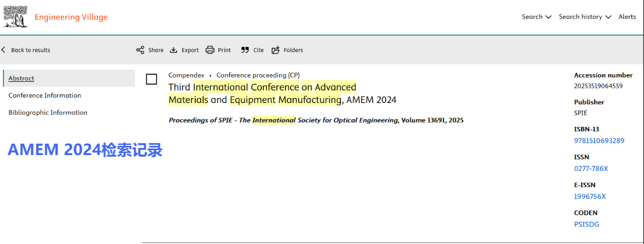Click the Back to results arrow
The image size is (644, 244).
click(4, 50)
